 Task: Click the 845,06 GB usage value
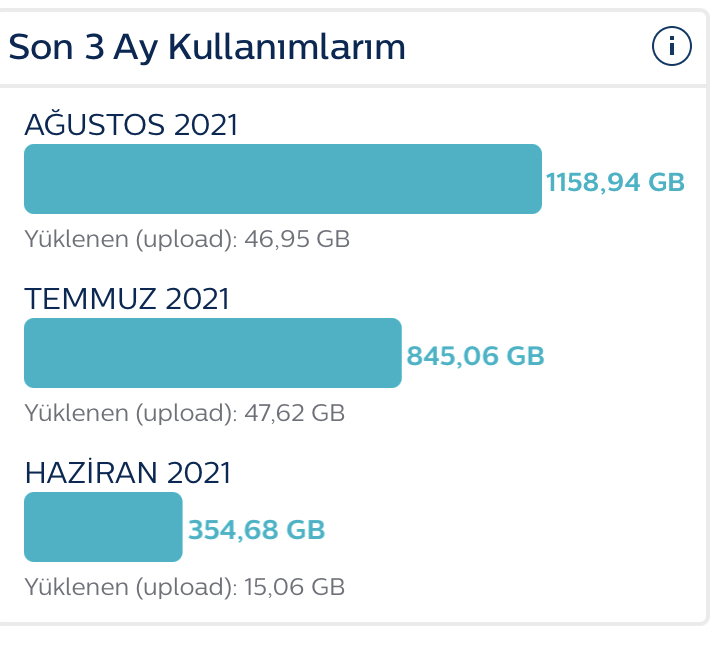tap(475, 355)
